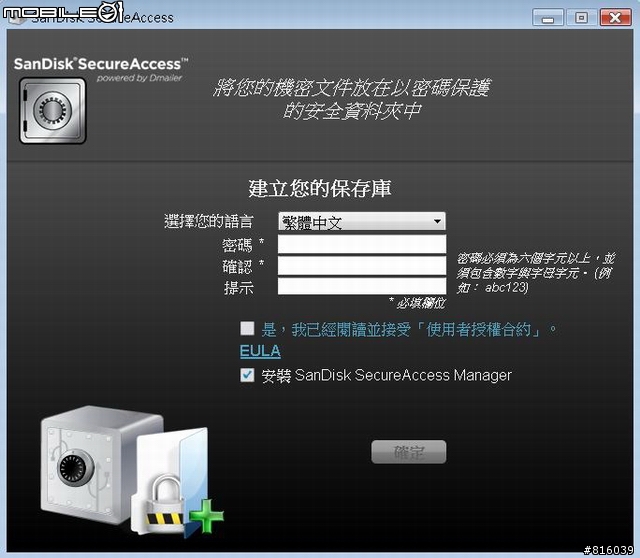This screenshot has width=640, height=558.
Task: Open the EULA link
Action: [260, 351]
